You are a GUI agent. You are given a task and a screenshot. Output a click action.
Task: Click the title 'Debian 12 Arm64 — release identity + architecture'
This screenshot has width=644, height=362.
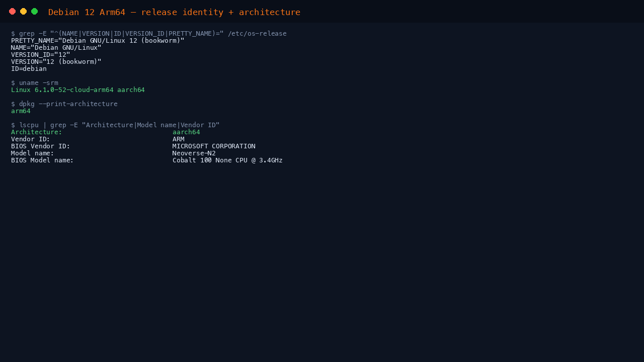174,12
